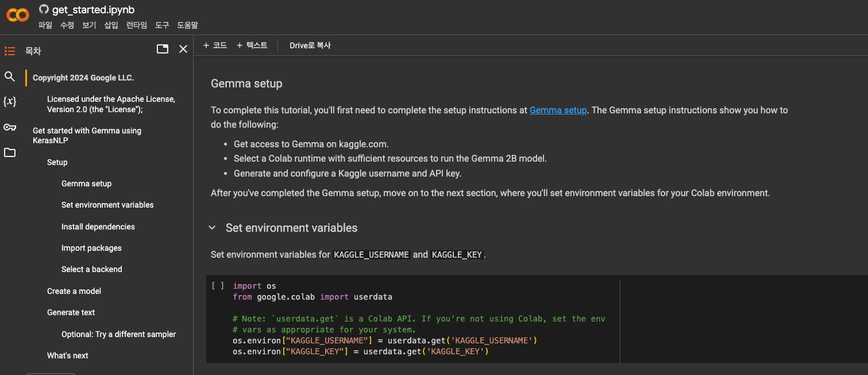Collapse the Set environment variables section

point(213,228)
